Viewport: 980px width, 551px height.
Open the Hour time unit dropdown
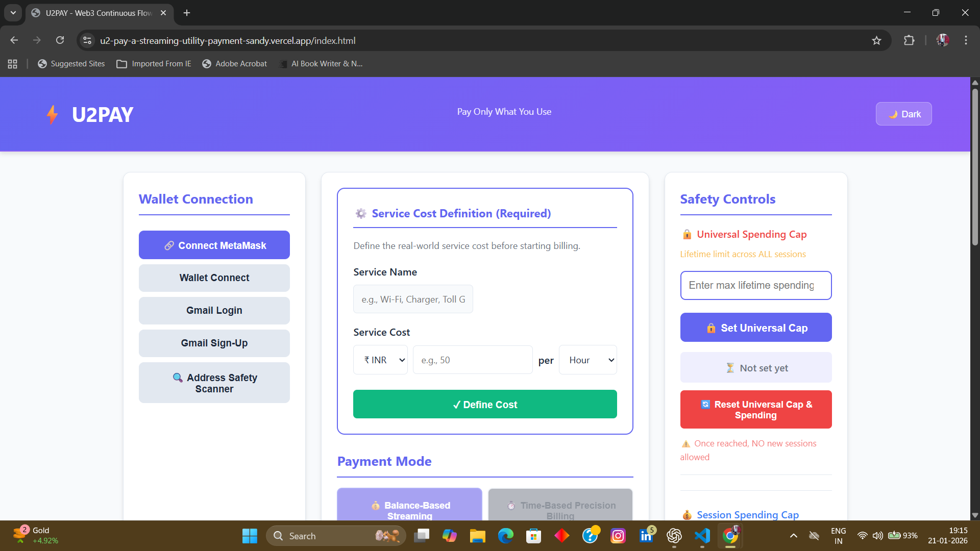click(x=587, y=360)
